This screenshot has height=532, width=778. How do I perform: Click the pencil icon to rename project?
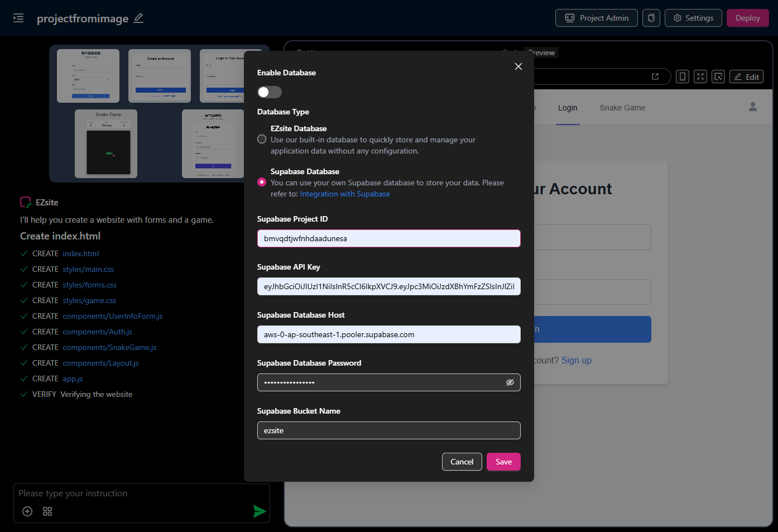click(x=138, y=18)
